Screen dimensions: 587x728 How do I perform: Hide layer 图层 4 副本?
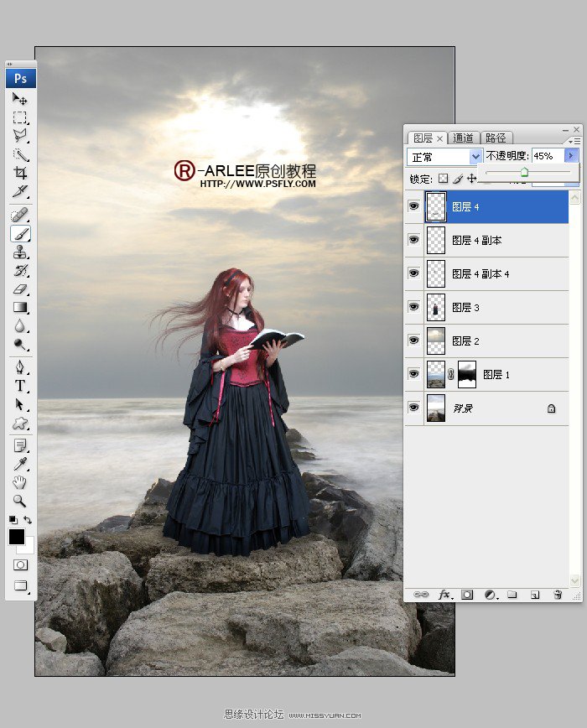coord(413,240)
